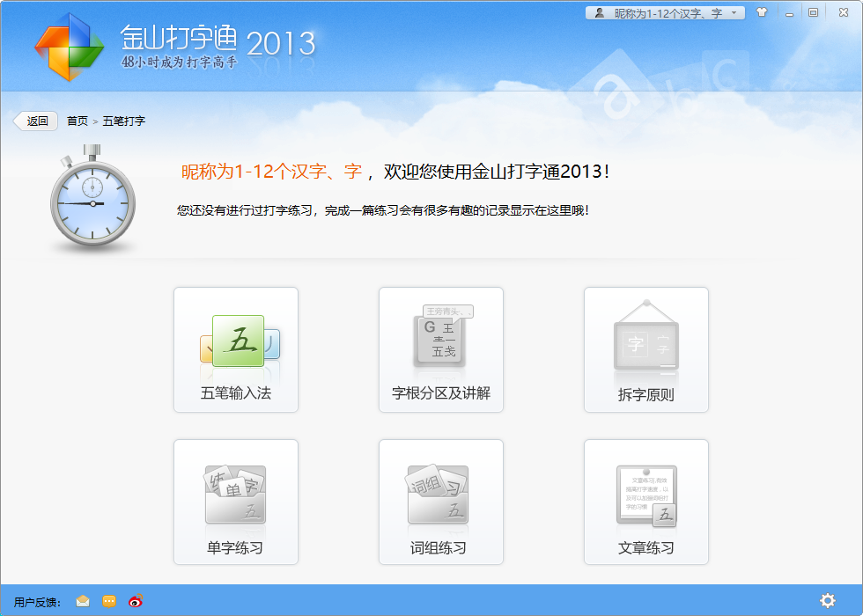Send feedback via the envelope icon

[82, 601]
